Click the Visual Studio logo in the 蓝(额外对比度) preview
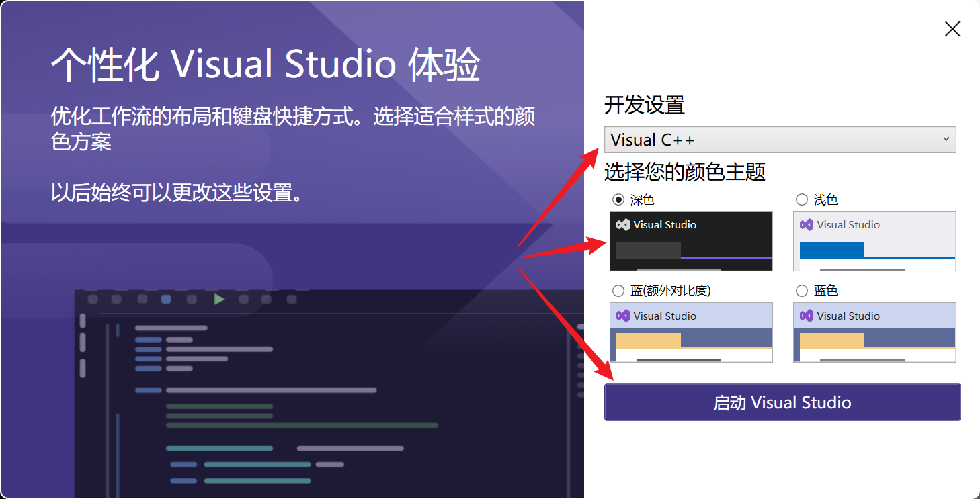This screenshot has height=499, width=980. [x=622, y=316]
